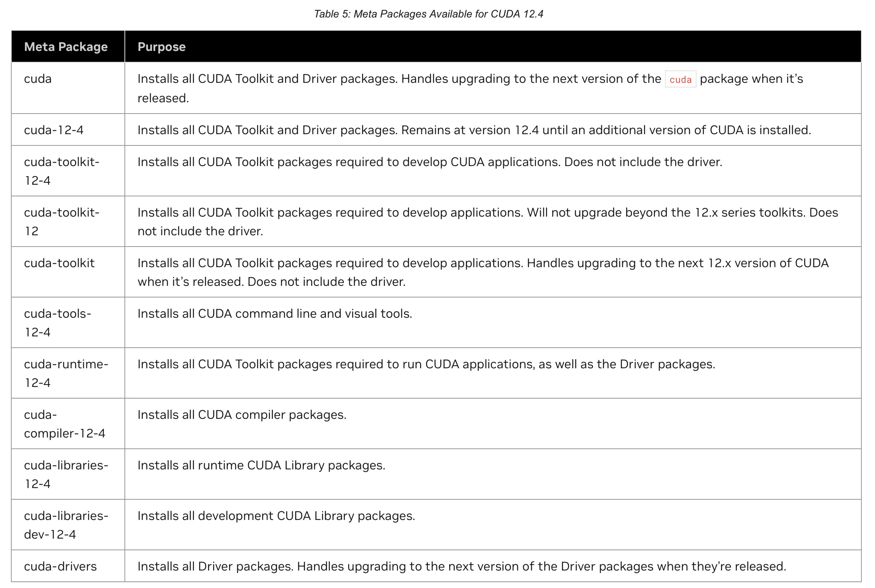Click the "cuda-libraries-dev-12-4" package name cell

click(x=66, y=525)
